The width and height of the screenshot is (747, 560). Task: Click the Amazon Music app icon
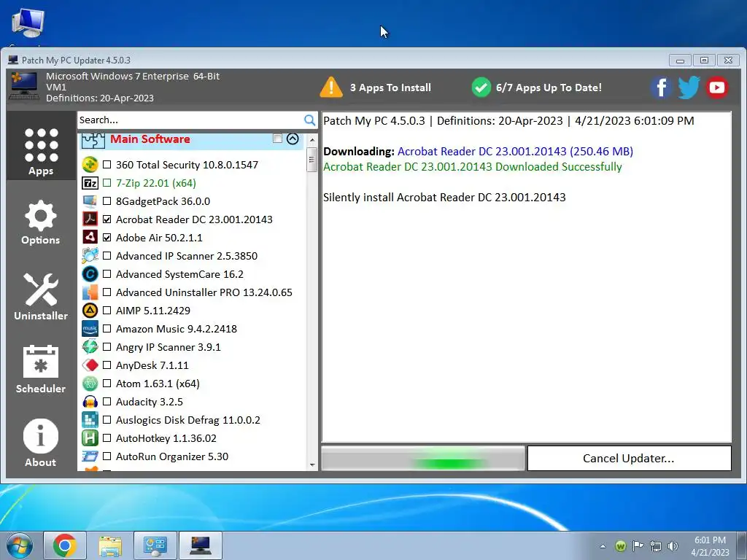pyautogui.click(x=90, y=329)
